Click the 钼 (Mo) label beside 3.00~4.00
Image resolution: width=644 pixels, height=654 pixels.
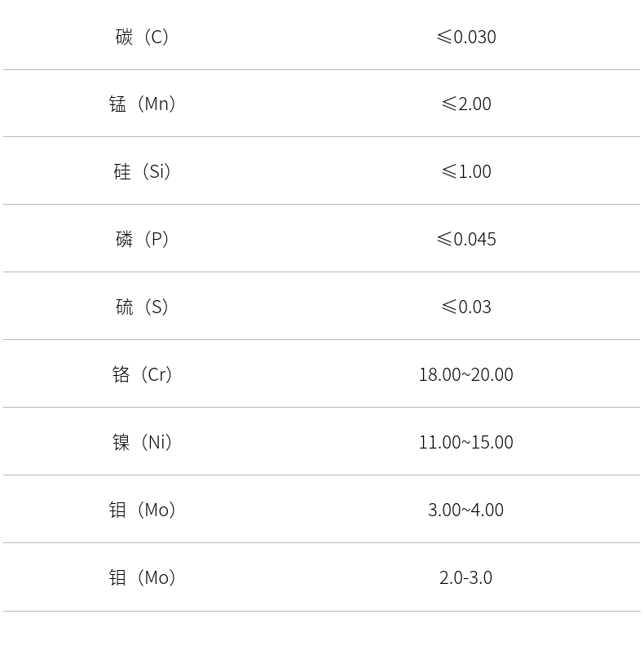143,510
